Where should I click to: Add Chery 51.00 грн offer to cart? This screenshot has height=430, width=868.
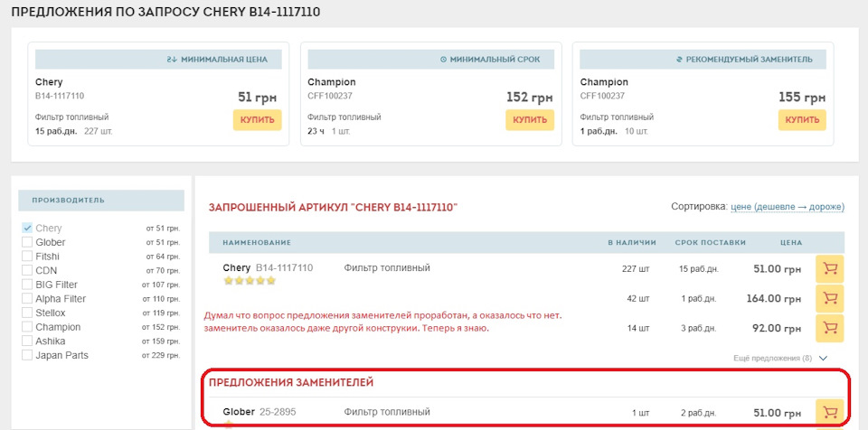829,269
